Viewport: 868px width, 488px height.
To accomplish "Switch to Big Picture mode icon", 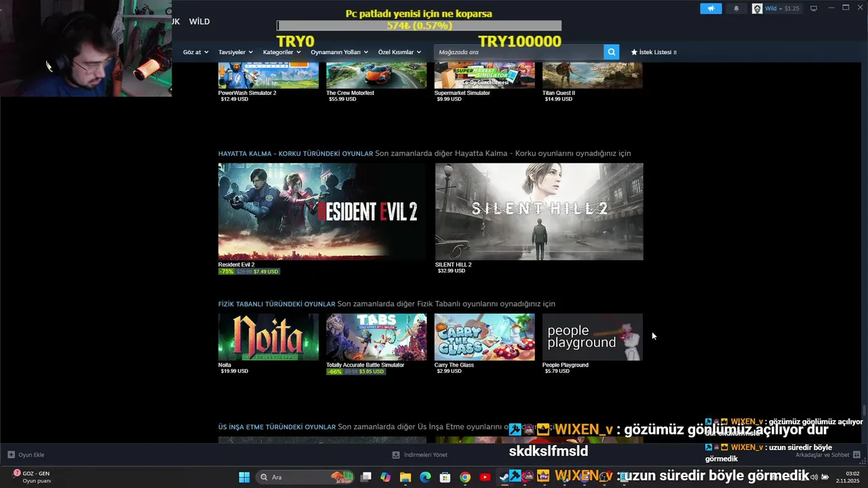I will point(814,8).
